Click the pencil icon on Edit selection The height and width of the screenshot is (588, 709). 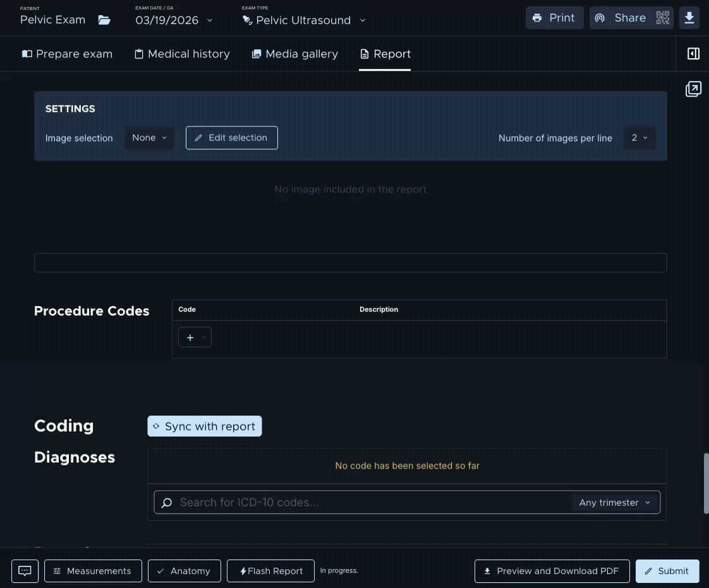pyautogui.click(x=199, y=137)
